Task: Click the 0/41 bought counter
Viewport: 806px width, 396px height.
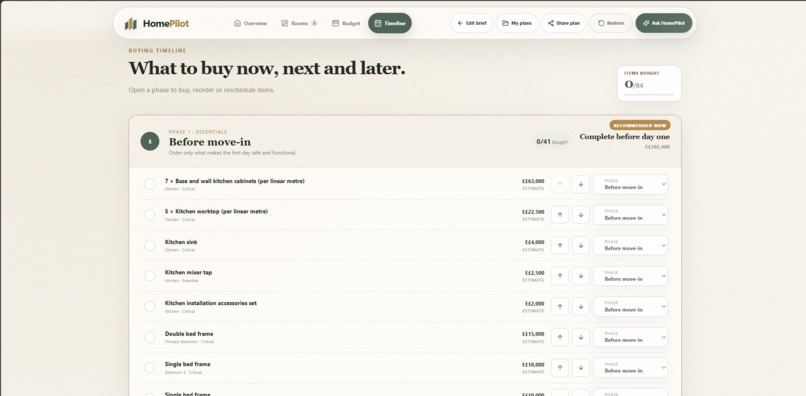Action: [x=552, y=141]
